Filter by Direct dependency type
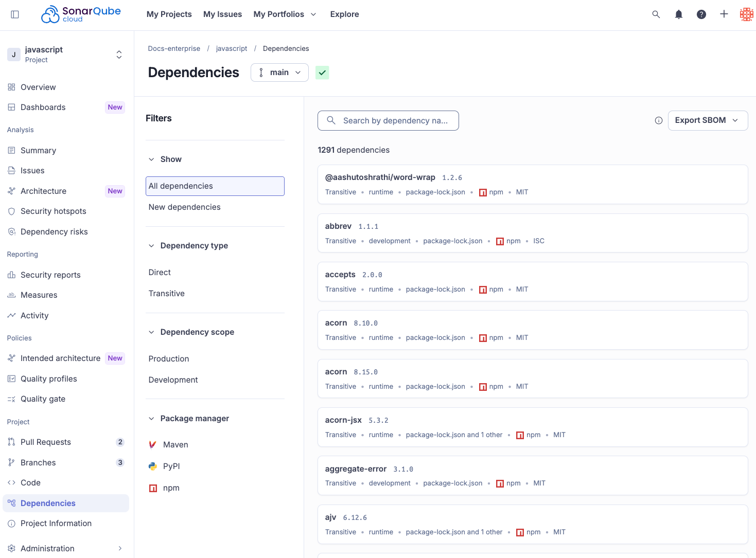This screenshot has width=756, height=558. (215, 273)
